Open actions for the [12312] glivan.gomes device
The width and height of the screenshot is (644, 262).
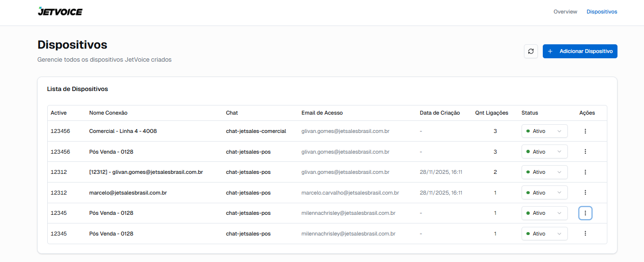(x=585, y=172)
